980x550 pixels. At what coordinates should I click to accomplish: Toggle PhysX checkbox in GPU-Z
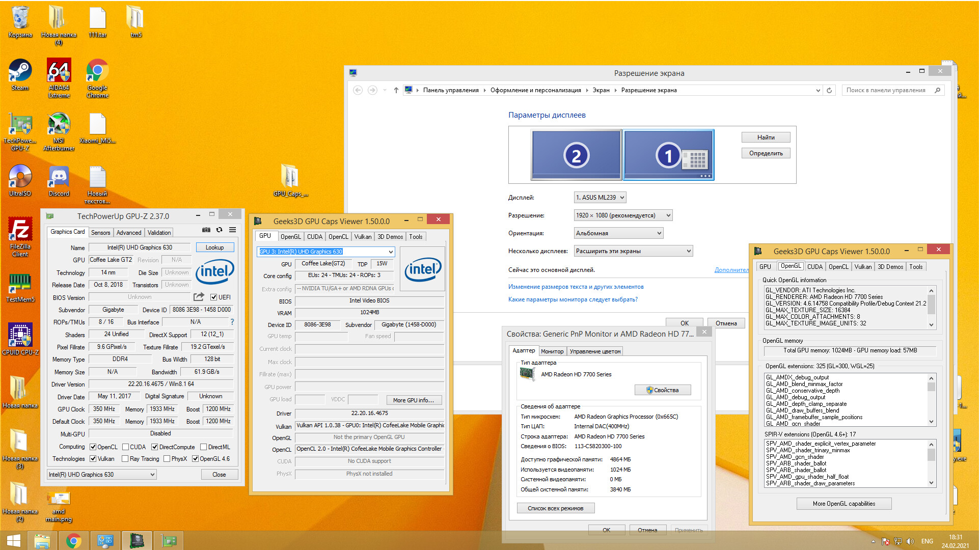167,459
